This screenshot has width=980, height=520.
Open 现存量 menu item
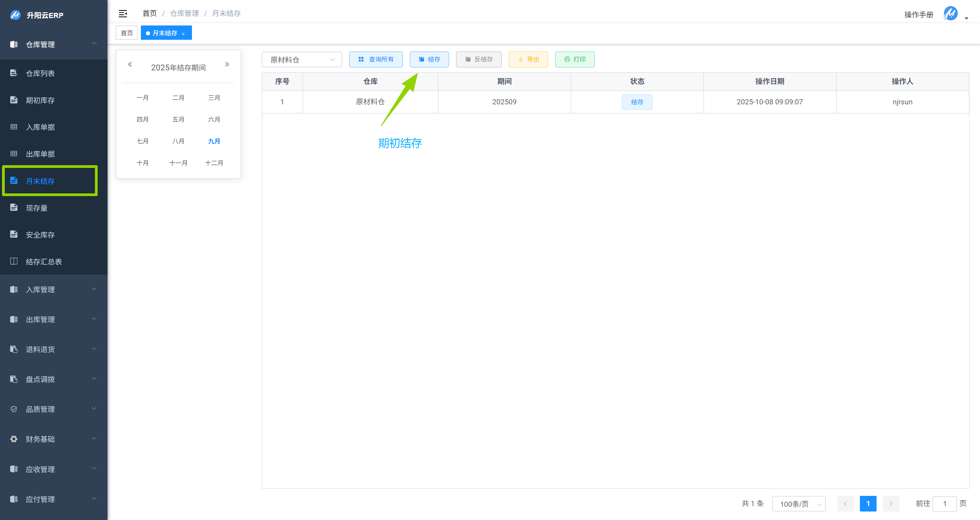[36, 208]
